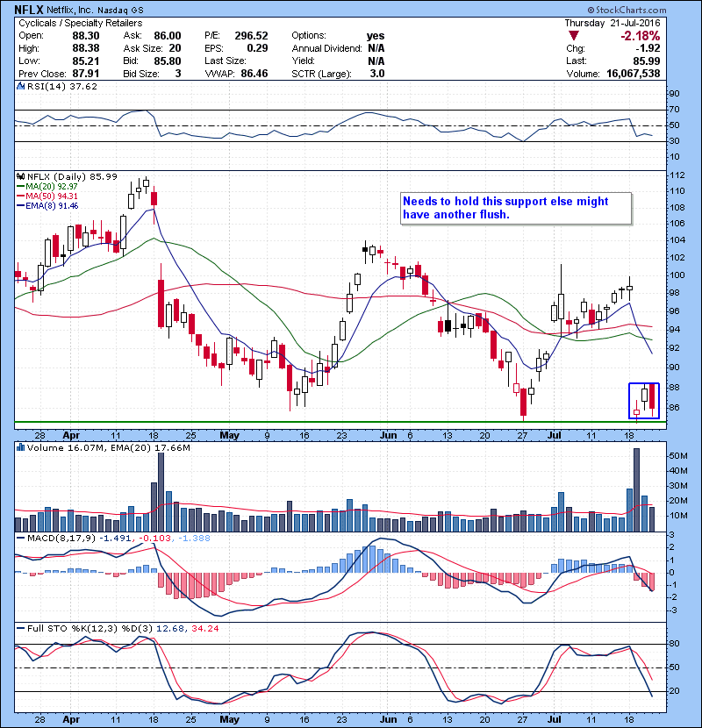Click the tallest volume bar near July 18

coord(636,489)
